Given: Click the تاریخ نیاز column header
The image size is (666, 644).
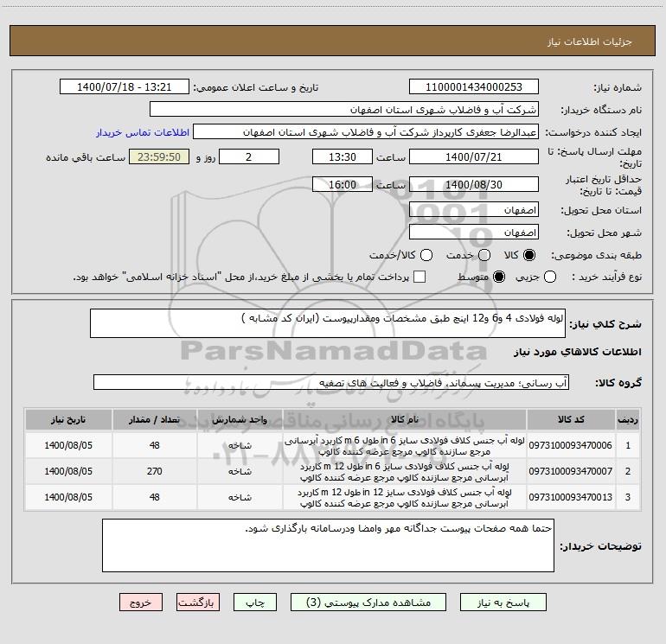Looking at the screenshot, I should 68,419.
